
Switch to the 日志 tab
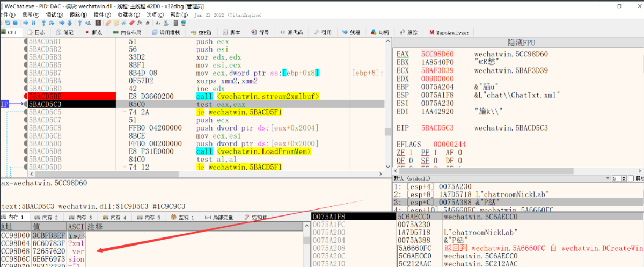[36, 32]
